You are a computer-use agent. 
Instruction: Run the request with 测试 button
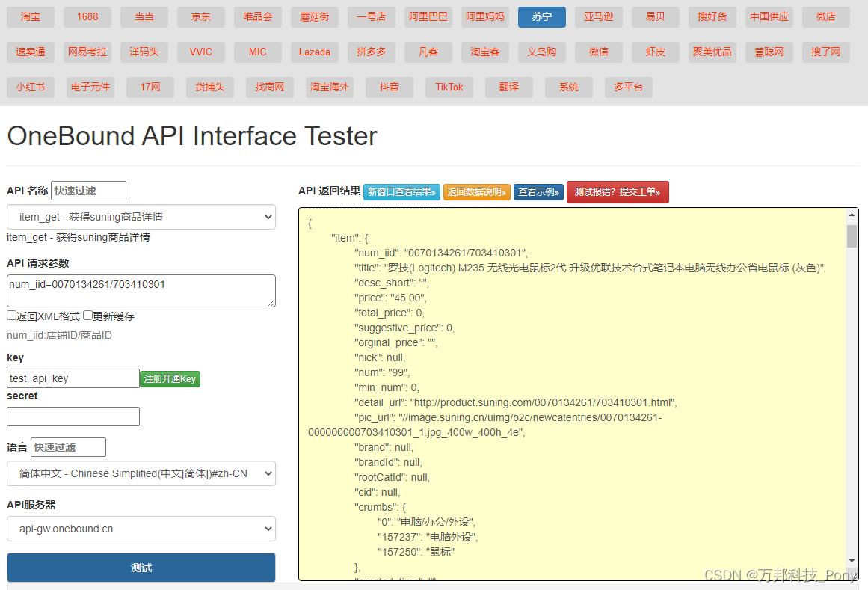coord(141,568)
